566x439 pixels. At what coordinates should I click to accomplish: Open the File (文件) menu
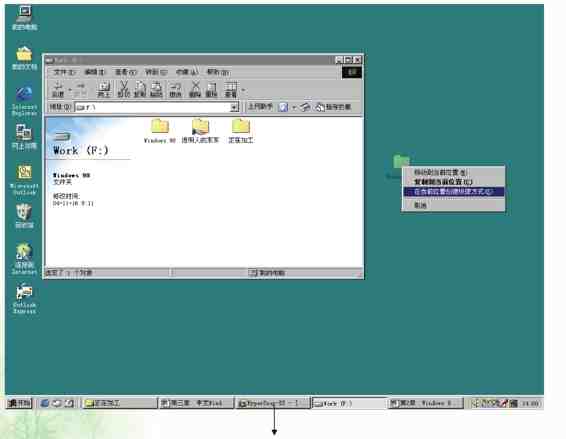click(x=64, y=72)
